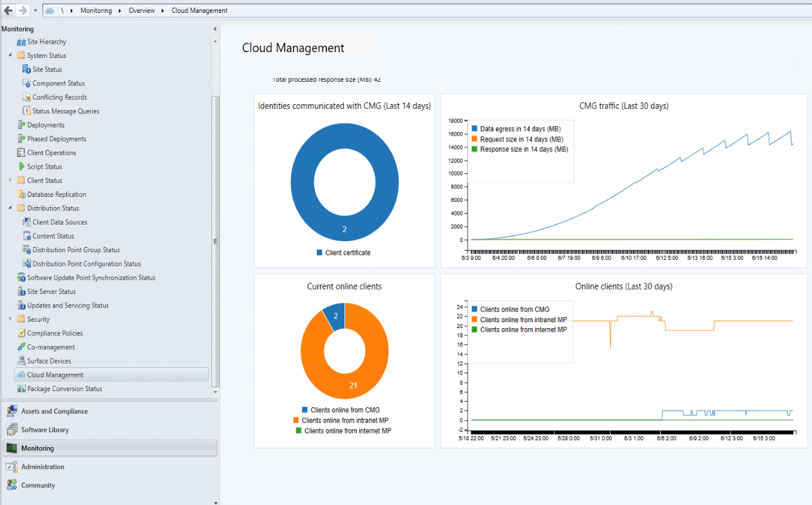Click Overview in the breadcrumb path

point(141,11)
